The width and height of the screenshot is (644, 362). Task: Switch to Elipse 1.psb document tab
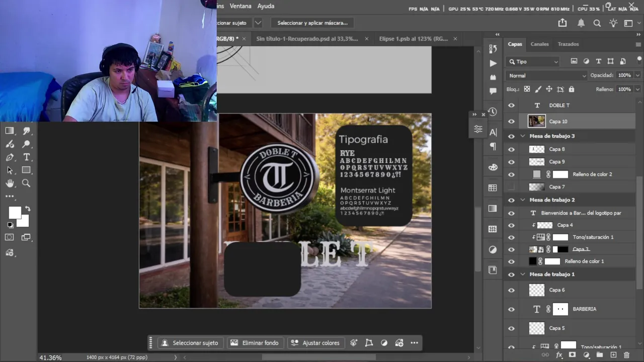point(413,39)
